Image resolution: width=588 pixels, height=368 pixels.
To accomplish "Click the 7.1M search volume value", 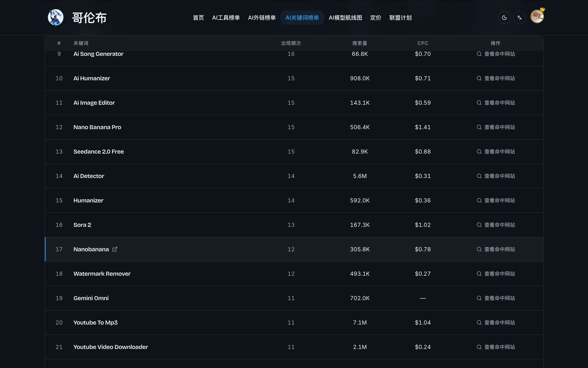I will coord(360,323).
